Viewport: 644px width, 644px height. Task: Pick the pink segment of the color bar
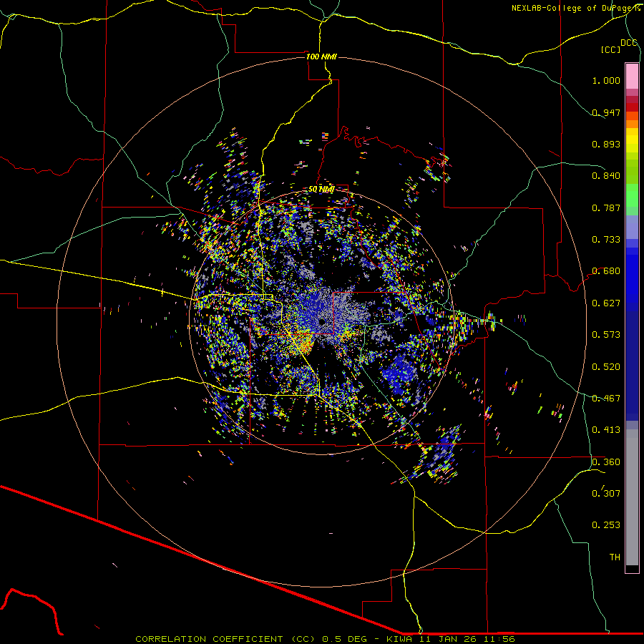(x=632, y=76)
